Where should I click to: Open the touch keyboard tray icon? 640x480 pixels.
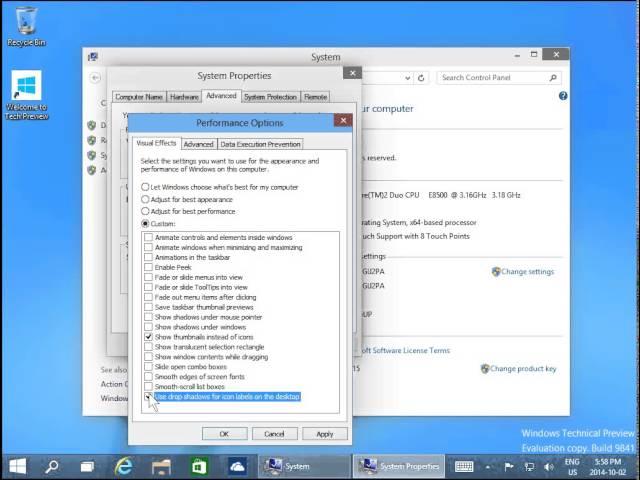click(x=464, y=466)
